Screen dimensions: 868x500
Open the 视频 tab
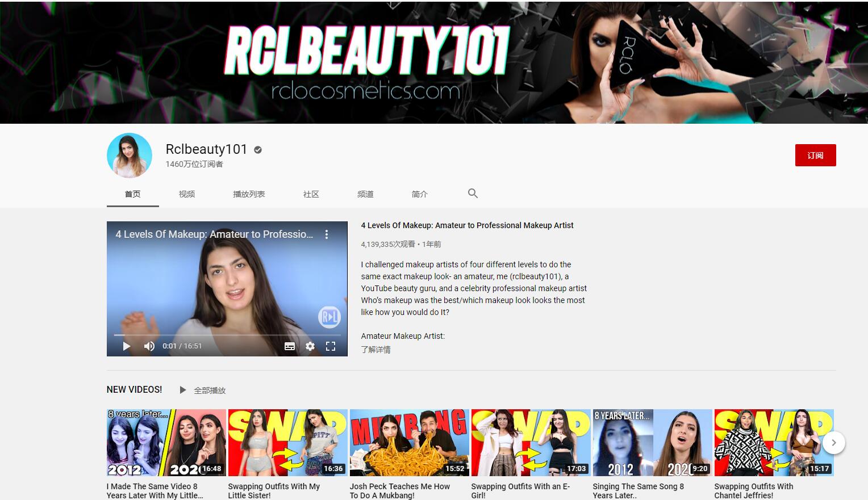click(x=187, y=194)
